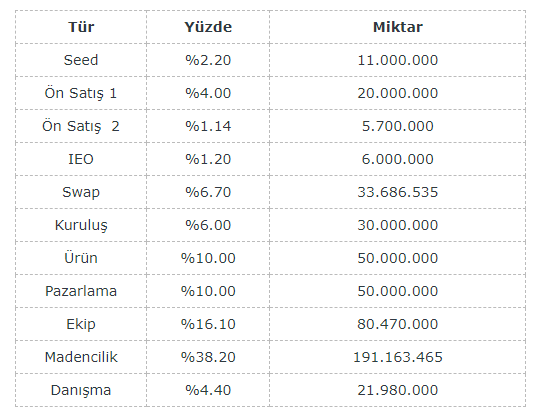Click the Ön Satış 2 cell

[81, 126]
